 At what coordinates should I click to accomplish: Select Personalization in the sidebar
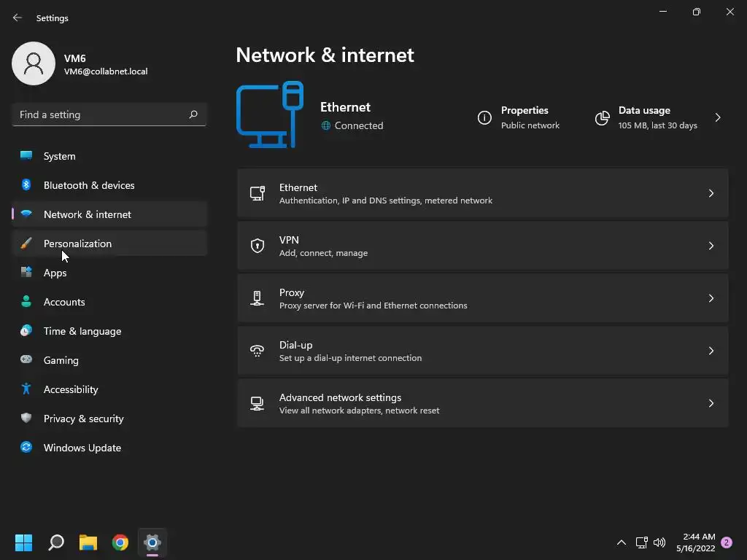(77, 244)
